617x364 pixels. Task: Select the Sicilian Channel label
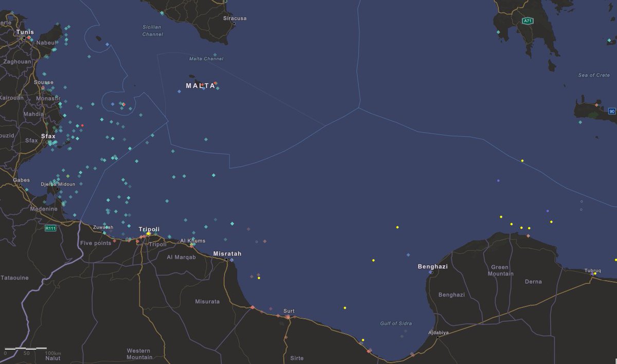pos(153,30)
